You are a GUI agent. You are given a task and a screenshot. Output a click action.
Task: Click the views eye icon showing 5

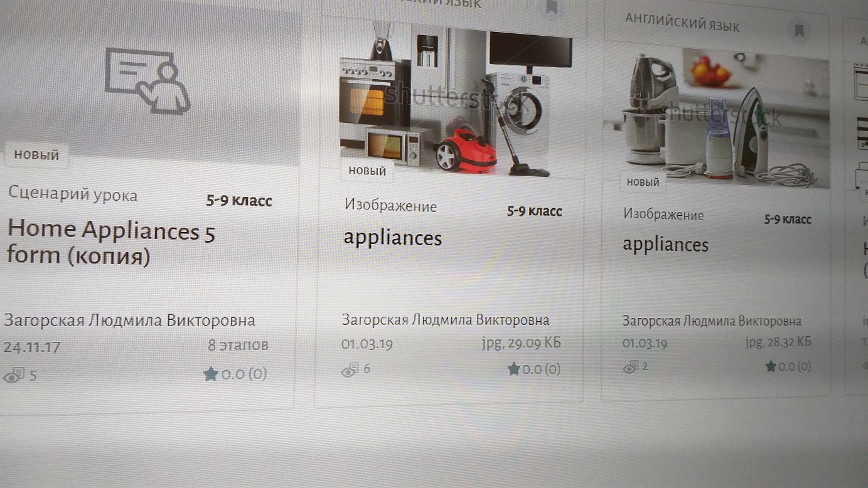point(14,376)
